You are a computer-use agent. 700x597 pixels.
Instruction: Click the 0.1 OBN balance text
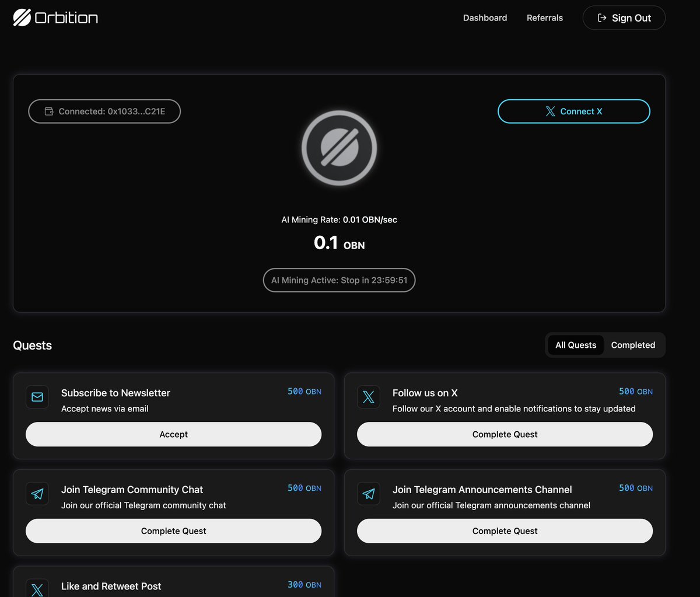pos(339,243)
